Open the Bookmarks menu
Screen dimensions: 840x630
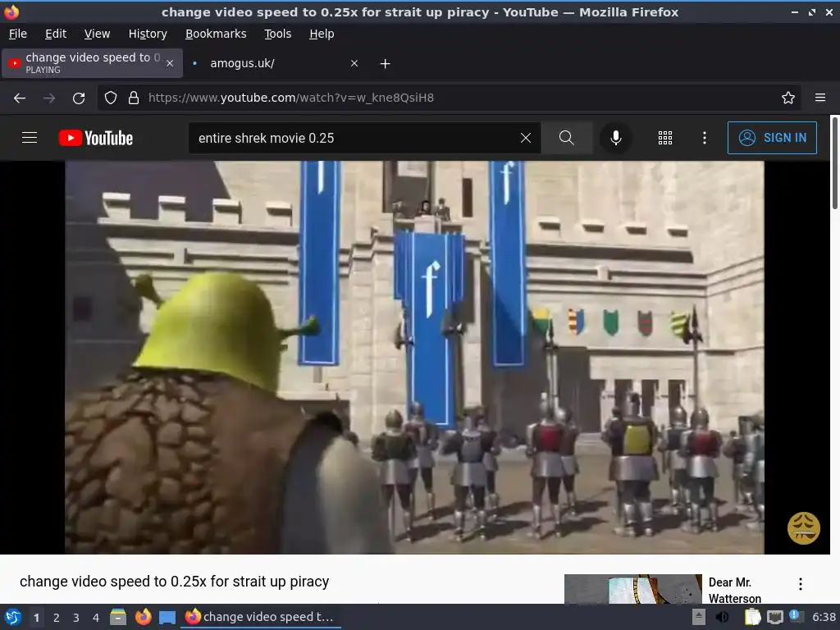coord(216,34)
